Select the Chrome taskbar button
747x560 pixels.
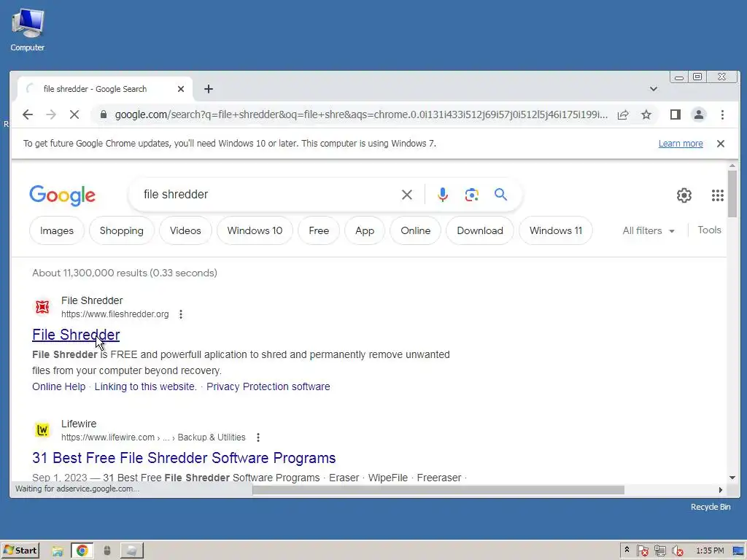pyautogui.click(x=82, y=551)
